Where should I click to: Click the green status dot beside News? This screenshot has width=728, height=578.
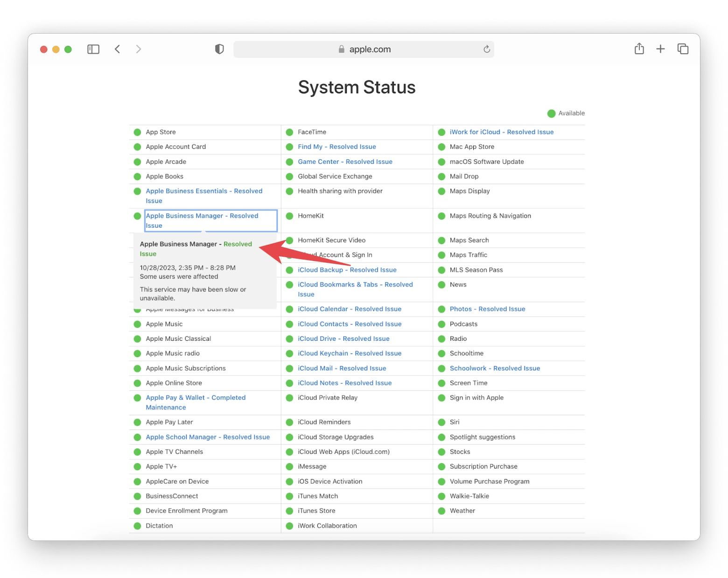pyautogui.click(x=441, y=285)
